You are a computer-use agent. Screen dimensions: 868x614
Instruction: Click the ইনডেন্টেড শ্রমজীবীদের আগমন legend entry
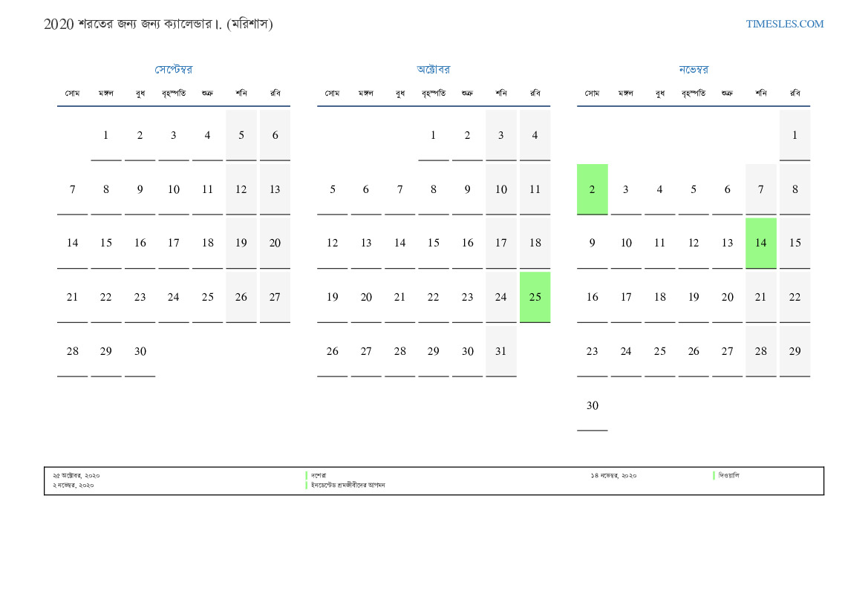tap(348, 485)
